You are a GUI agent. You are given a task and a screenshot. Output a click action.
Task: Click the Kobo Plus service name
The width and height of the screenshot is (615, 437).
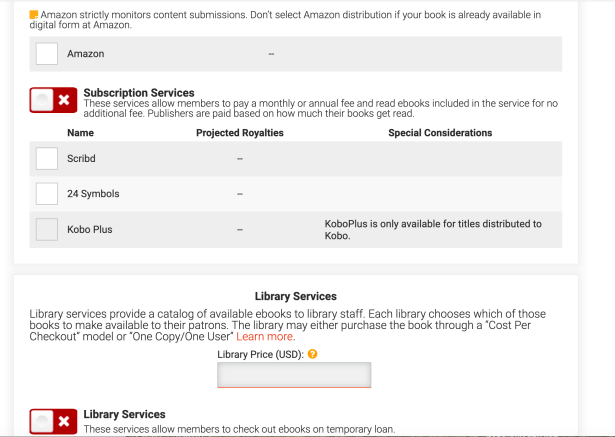click(x=90, y=229)
